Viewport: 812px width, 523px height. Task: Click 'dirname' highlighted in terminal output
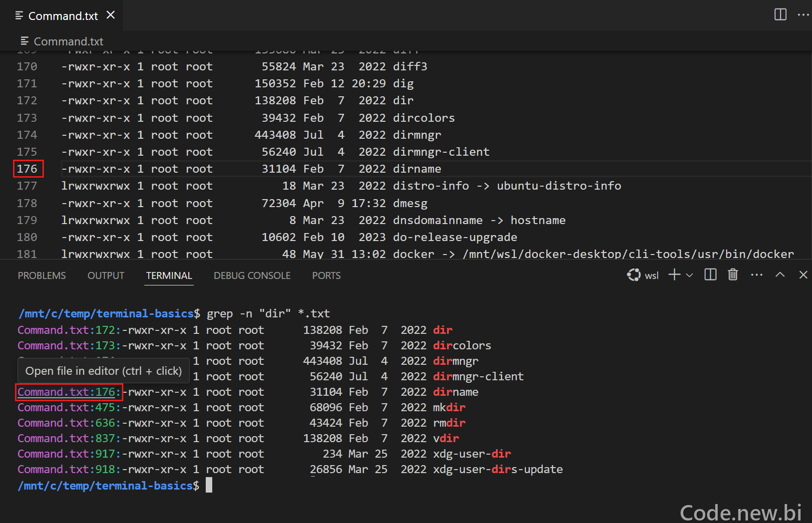(455, 392)
